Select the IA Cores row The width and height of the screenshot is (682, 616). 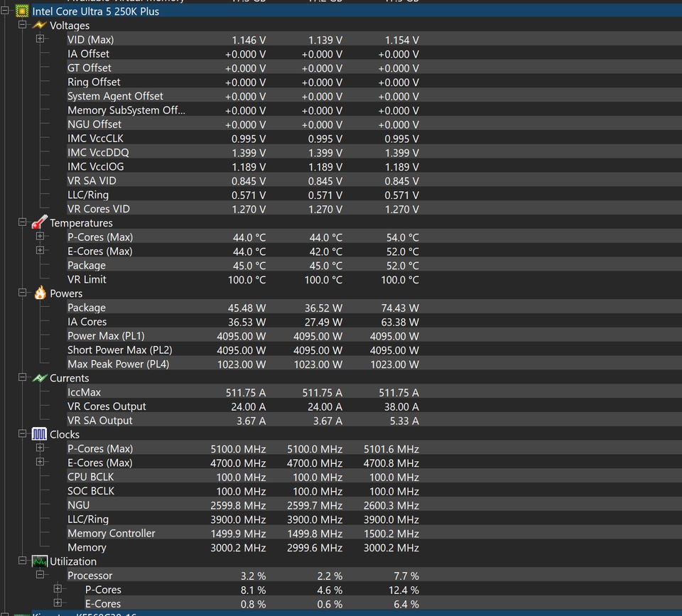tap(374, 321)
